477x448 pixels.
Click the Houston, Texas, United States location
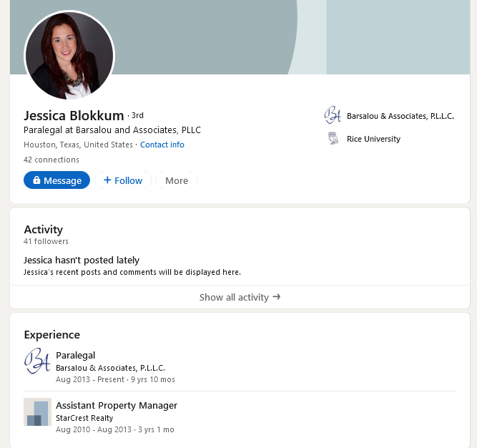point(78,145)
